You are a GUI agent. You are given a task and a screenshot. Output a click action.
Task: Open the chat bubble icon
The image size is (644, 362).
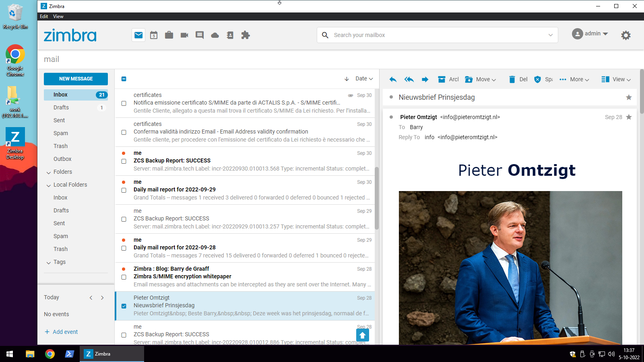click(x=199, y=35)
